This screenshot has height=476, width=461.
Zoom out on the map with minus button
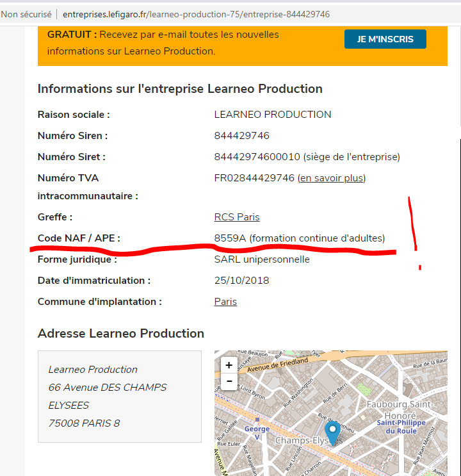229,381
